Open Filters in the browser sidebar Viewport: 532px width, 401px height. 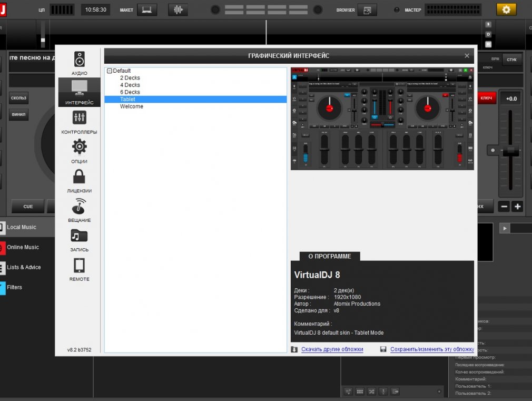click(x=14, y=287)
